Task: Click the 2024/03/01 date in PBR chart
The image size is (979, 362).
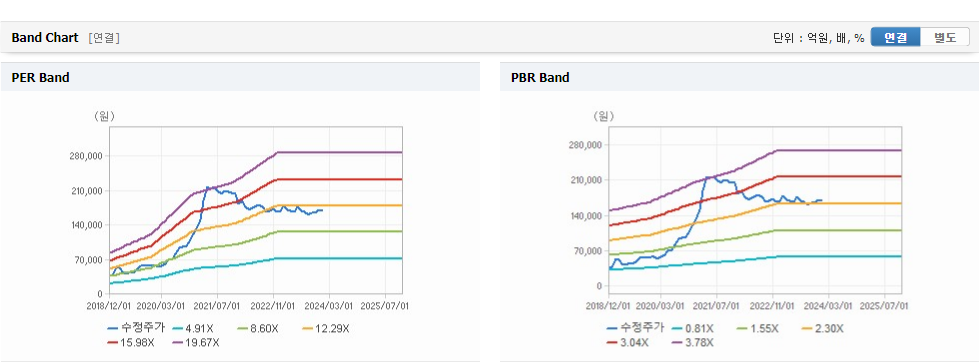Action: 830,306
